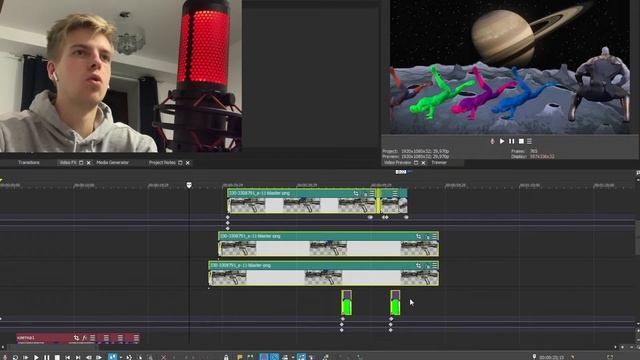Close the Project Notes panel
Screen dimensions: 640x360
click(x=188, y=163)
